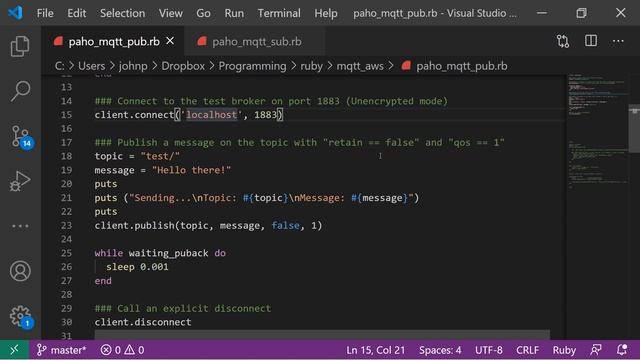This screenshot has height=360, width=640.
Task: Change indentation via Spaces: 4
Action: [x=440, y=350]
